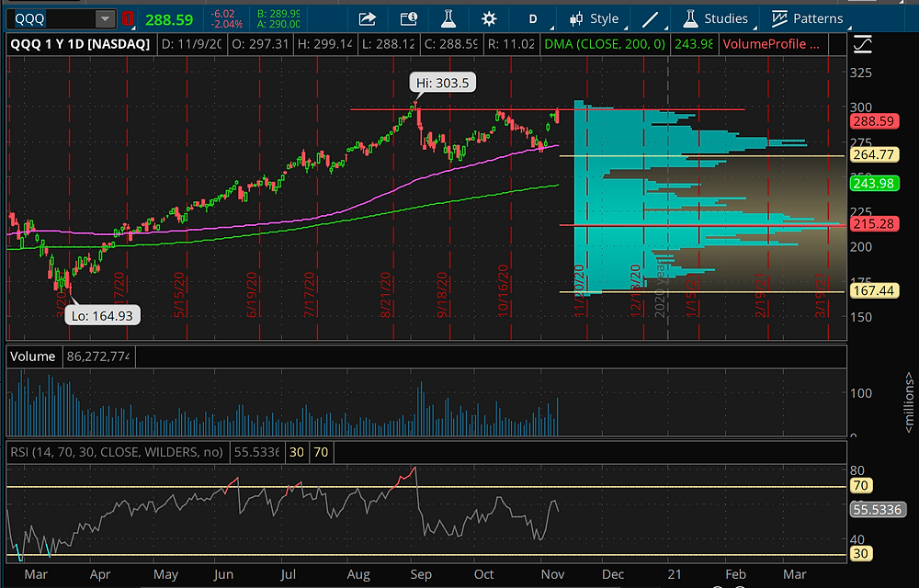Click the RSI (14, 70, 30, CLOSE, WILDERS, no) label
The width and height of the screenshot is (919, 588).
(117, 452)
